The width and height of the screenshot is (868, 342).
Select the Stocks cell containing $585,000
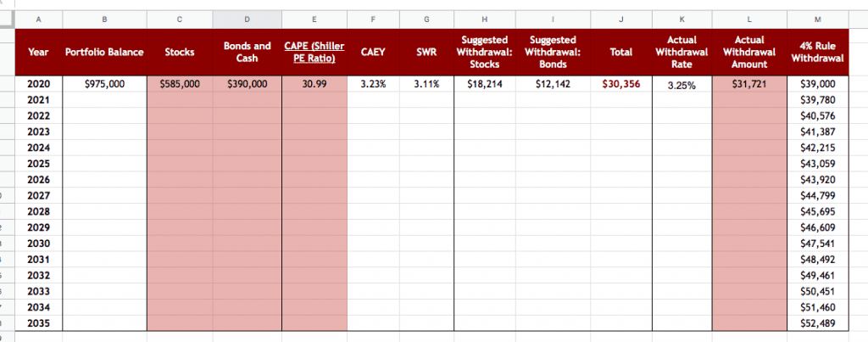click(x=179, y=84)
